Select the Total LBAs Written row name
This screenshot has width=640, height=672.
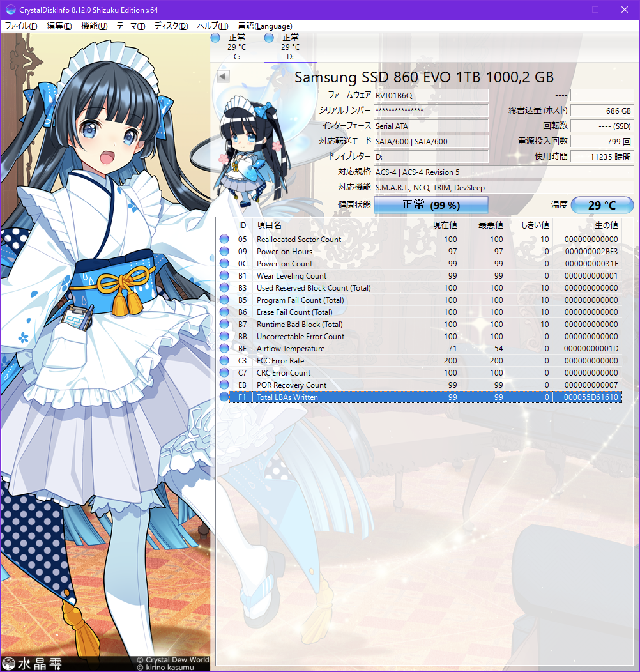pyautogui.click(x=287, y=397)
